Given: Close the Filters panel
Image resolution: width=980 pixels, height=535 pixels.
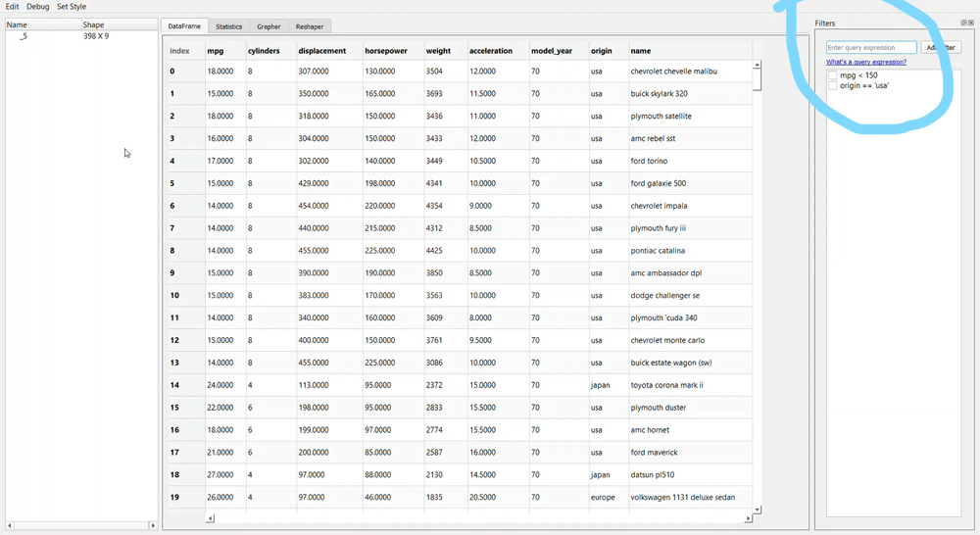Looking at the screenshot, I should (971, 23).
